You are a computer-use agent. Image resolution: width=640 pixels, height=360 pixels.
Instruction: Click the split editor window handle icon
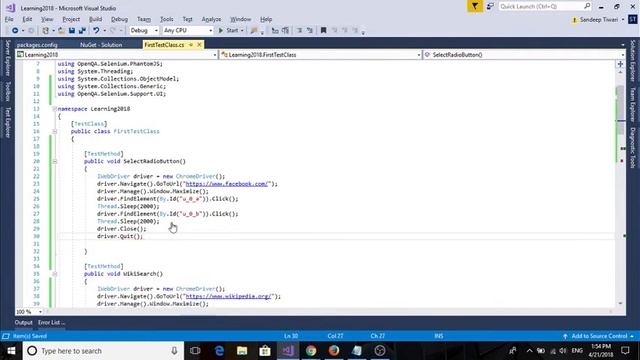[620, 64]
